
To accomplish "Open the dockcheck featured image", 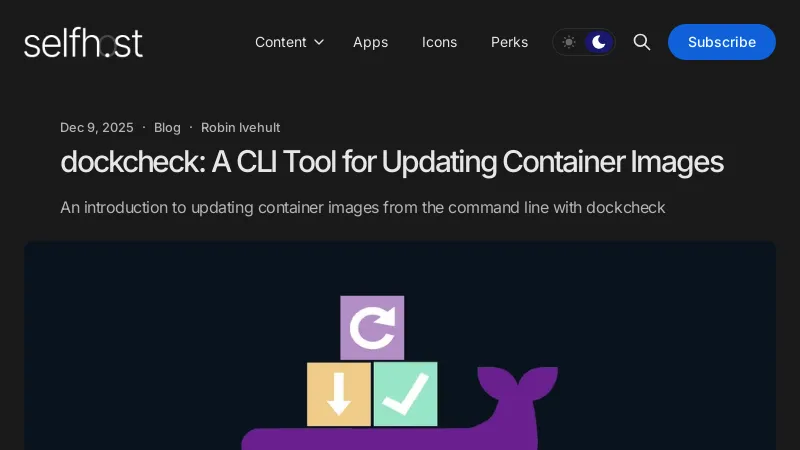I will click(x=400, y=345).
